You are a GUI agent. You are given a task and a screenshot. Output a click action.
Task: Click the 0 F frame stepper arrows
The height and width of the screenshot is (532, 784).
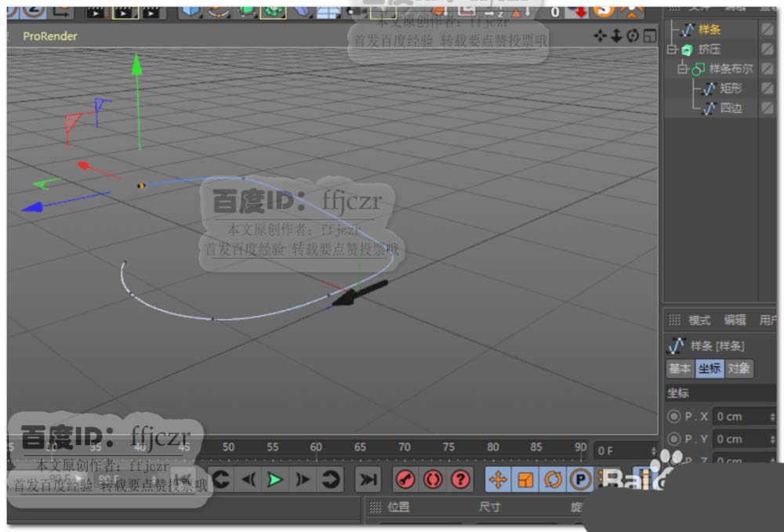pyautogui.click(x=654, y=451)
